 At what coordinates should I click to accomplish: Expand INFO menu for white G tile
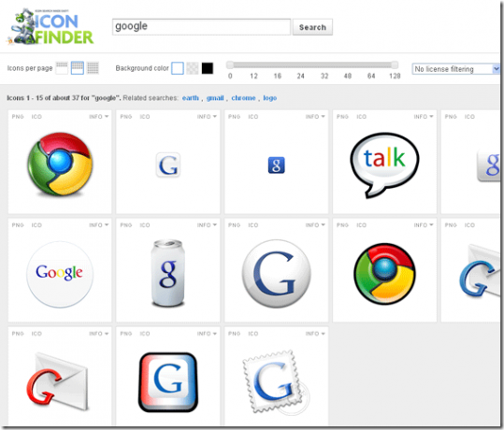pyautogui.click(x=207, y=117)
